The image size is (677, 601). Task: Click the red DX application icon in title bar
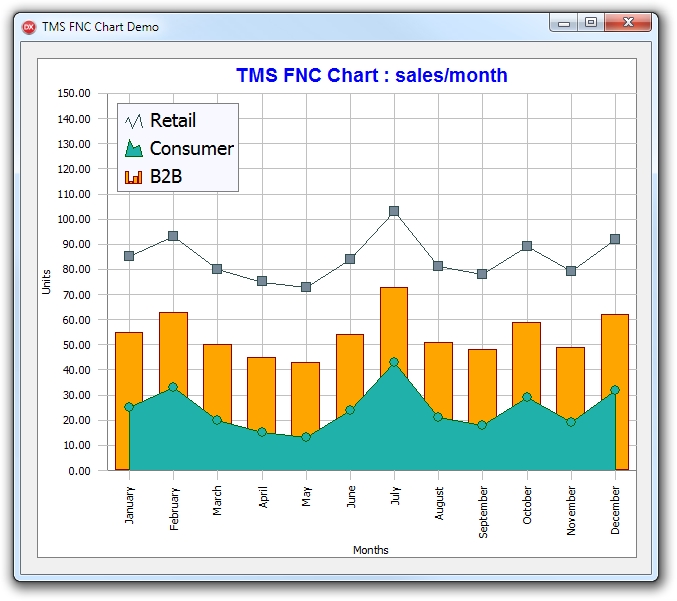click(28, 27)
